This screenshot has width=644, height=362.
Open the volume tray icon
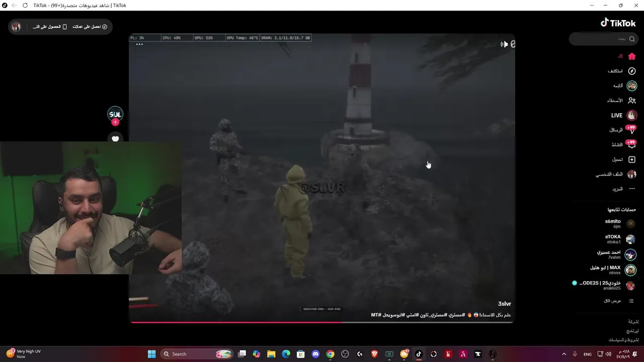pos(609,354)
